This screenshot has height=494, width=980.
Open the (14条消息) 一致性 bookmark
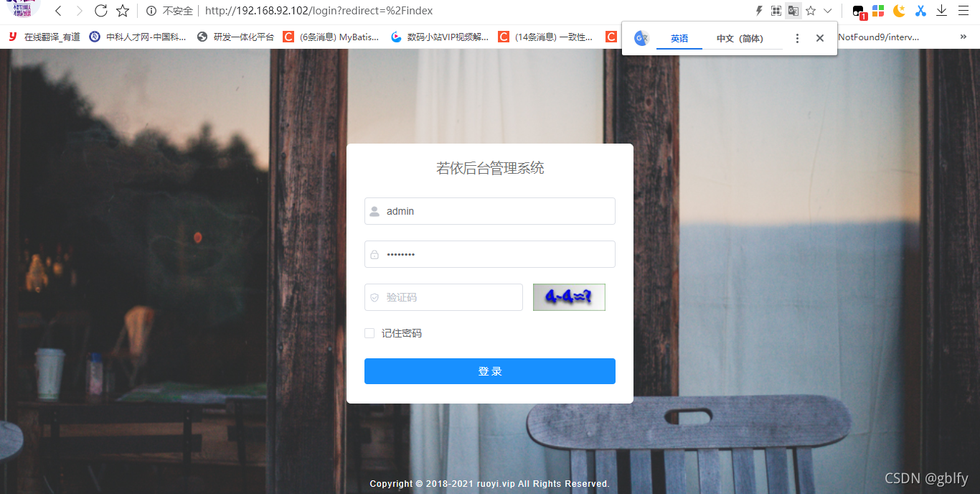coord(545,37)
